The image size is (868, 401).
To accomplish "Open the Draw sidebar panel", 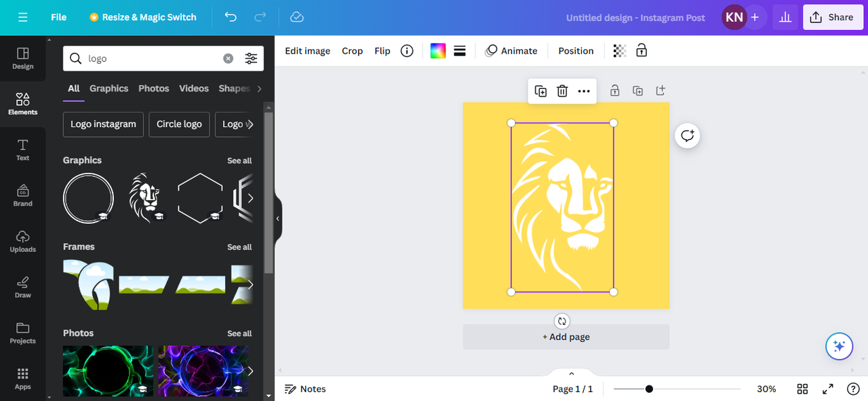I will coord(22,287).
